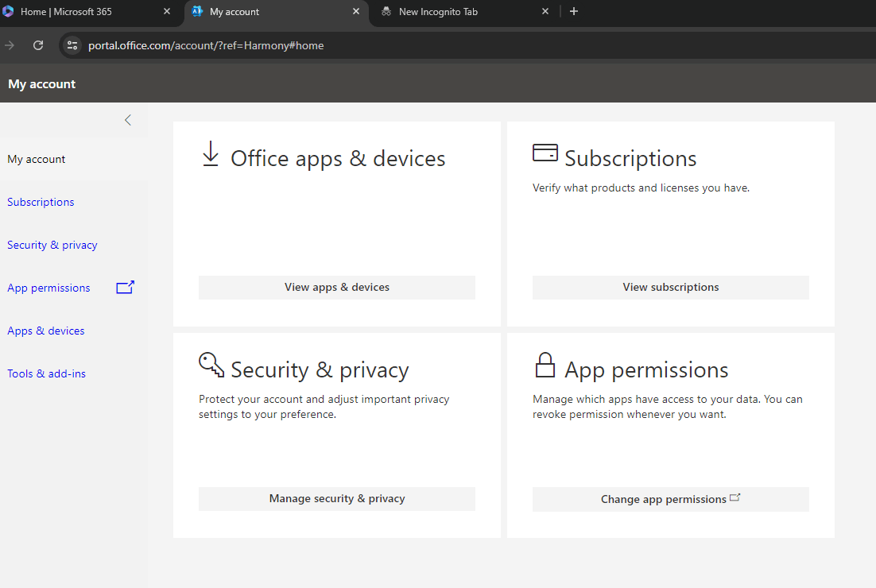Reload the current page
The image size is (876, 588).
coord(38,45)
